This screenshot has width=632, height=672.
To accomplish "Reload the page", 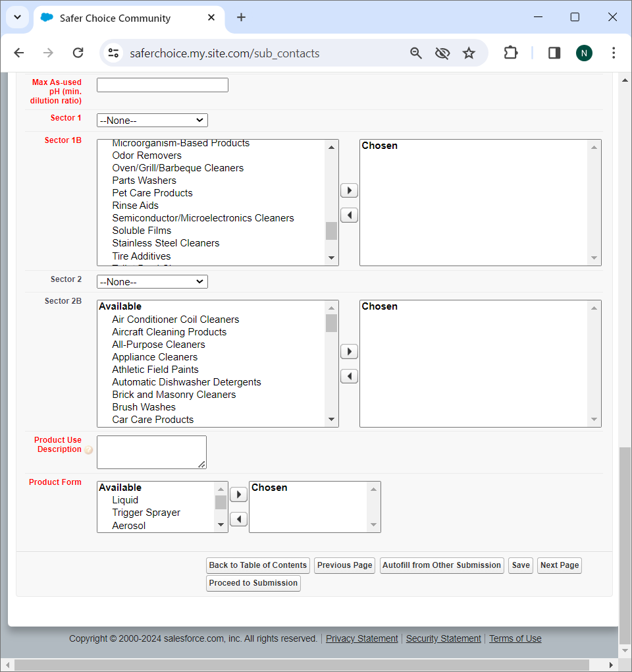I will pos(78,53).
